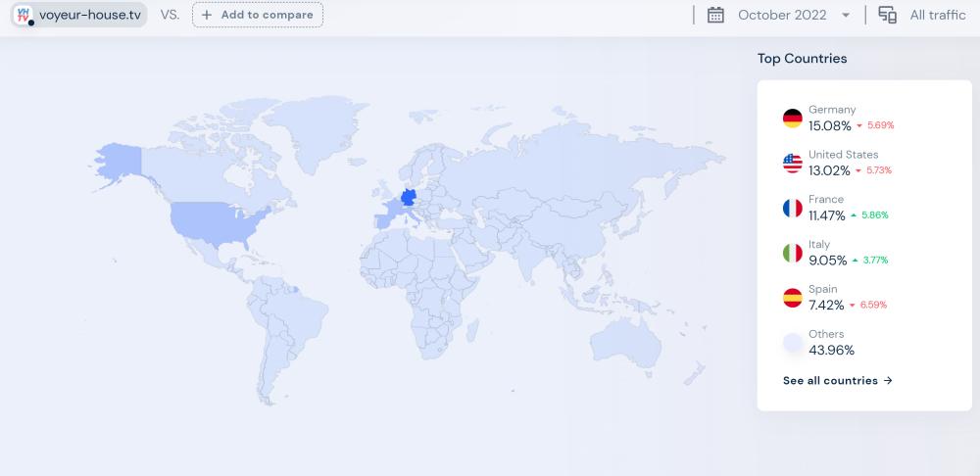The image size is (980, 476).
Task: Expand the date picker caret arrow
Action: [846, 16]
